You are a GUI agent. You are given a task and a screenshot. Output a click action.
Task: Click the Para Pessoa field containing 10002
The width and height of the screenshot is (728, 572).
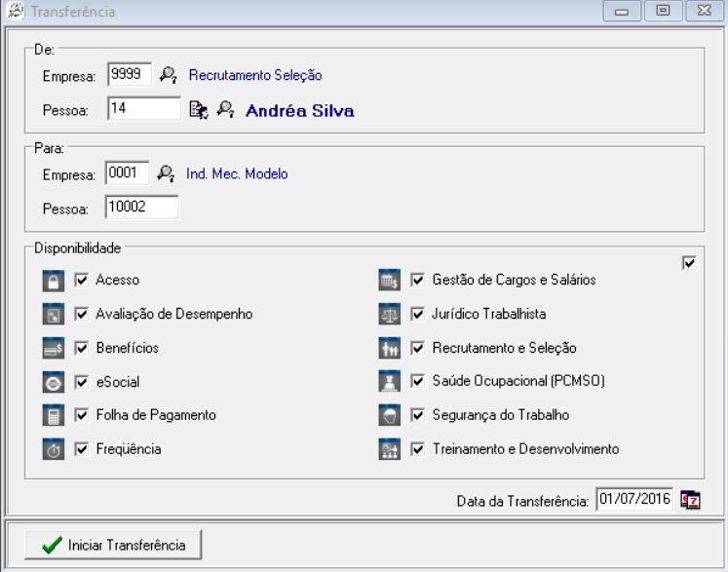coord(141,208)
